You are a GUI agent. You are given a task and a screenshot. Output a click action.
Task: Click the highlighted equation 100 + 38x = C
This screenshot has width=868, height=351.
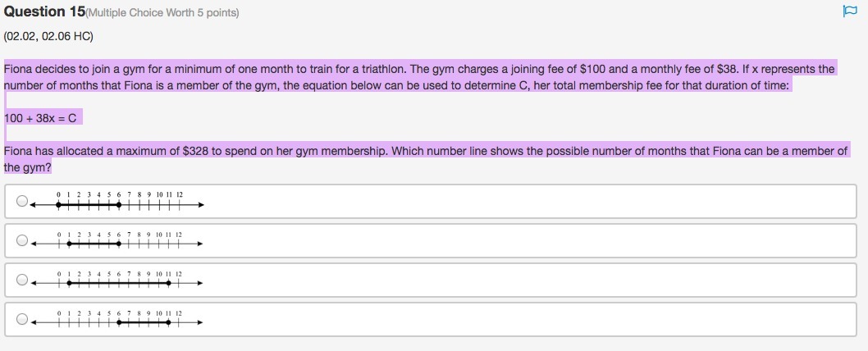pos(40,118)
